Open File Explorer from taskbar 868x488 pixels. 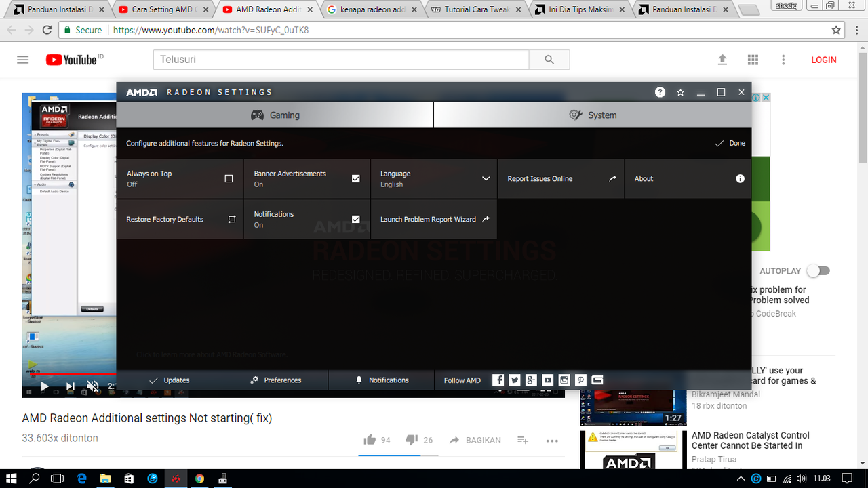point(105,479)
